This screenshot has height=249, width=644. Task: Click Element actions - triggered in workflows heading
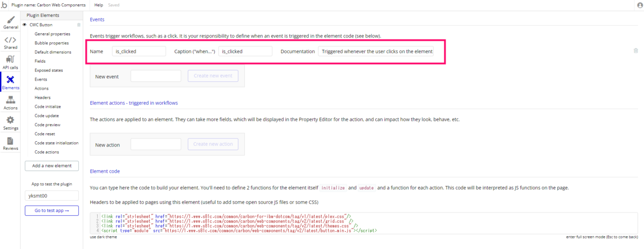pyautogui.click(x=134, y=102)
